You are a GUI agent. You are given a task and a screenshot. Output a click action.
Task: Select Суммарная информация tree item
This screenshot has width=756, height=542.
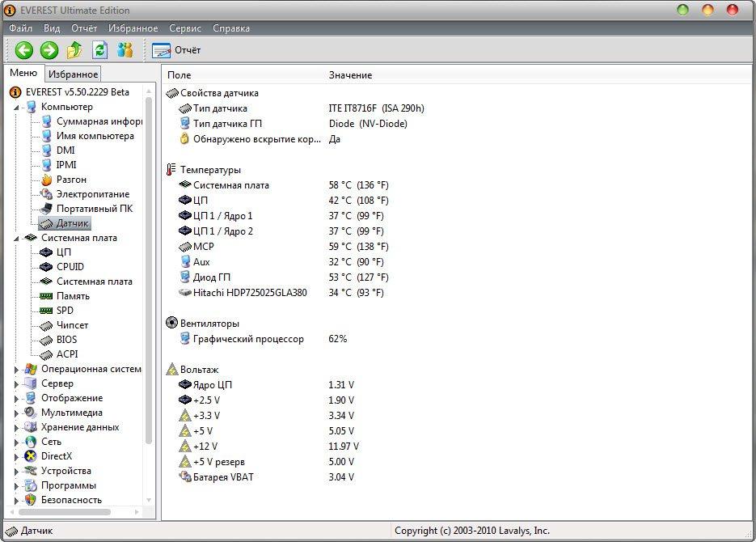pos(99,121)
